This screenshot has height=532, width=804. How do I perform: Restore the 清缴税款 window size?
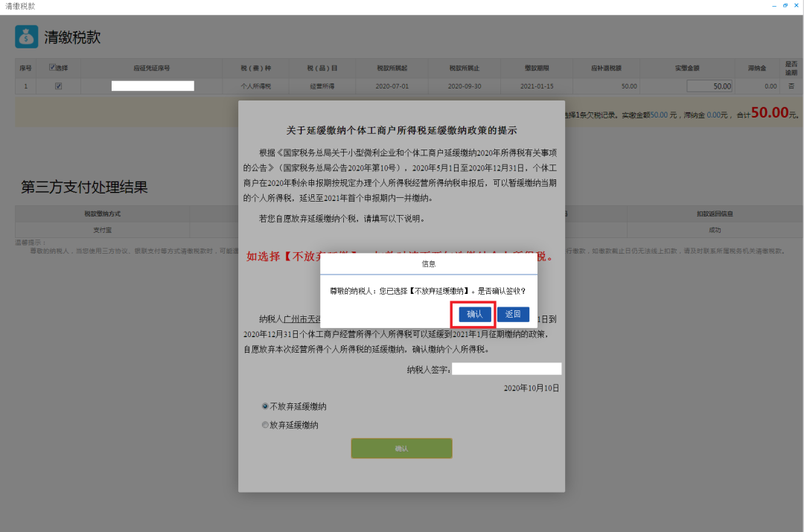785,6
